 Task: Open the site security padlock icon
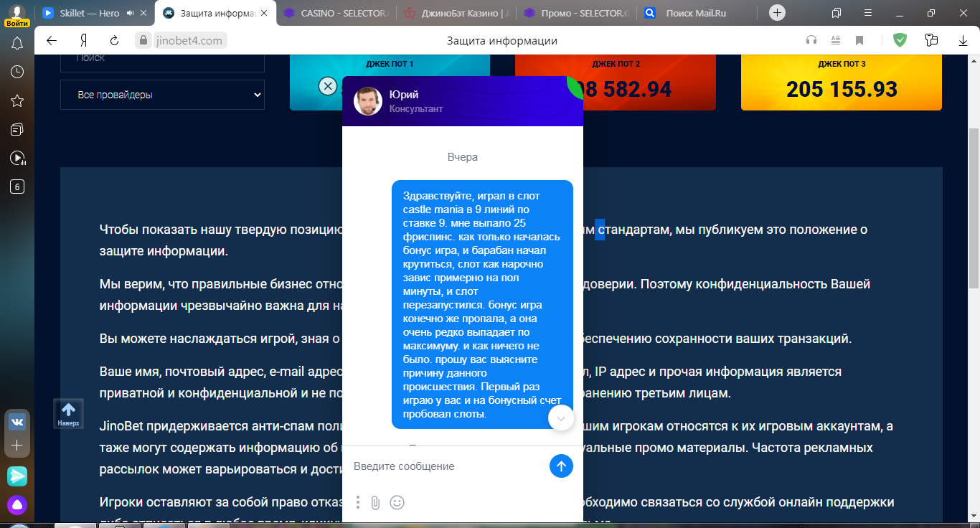[x=143, y=41]
